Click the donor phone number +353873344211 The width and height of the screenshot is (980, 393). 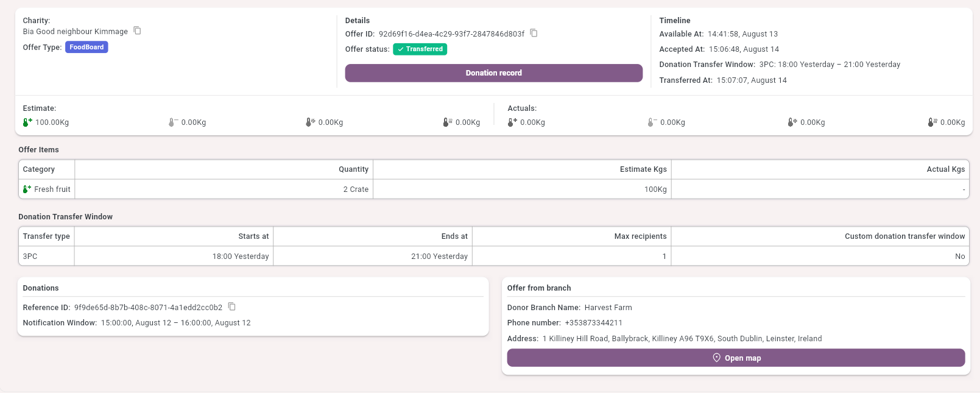(x=593, y=323)
